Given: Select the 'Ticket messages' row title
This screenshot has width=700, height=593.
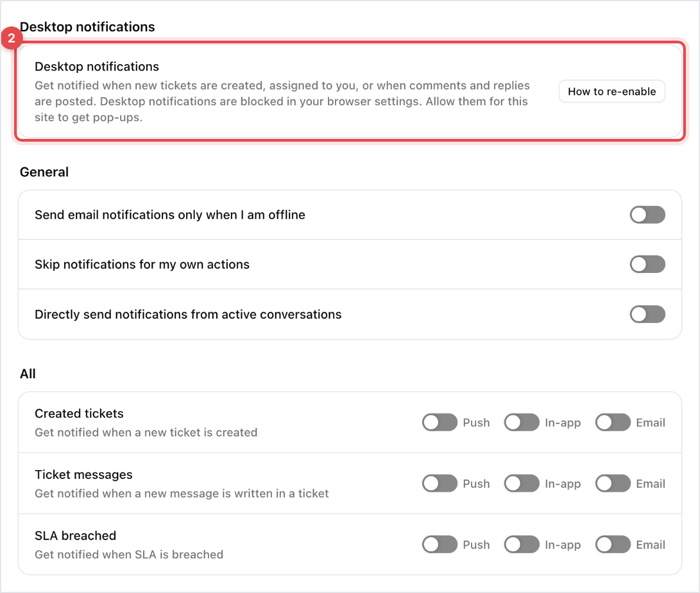Looking at the screenshot, I should [84, 475].
